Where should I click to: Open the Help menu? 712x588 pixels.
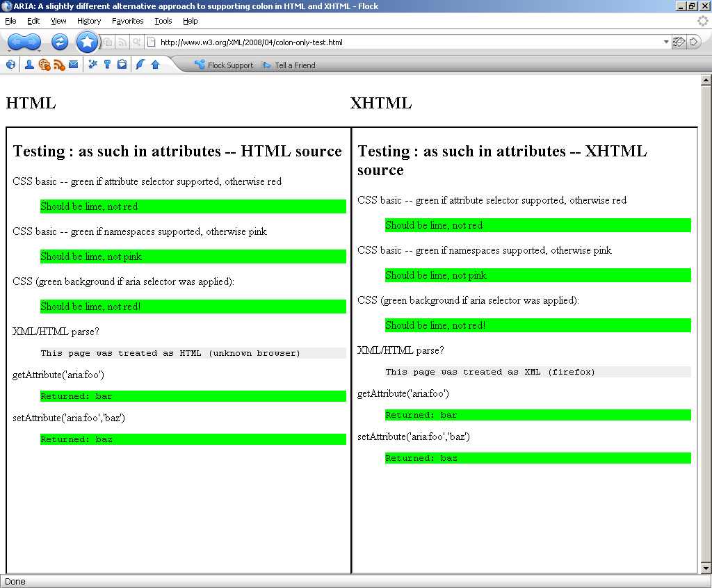click(191, 21)
